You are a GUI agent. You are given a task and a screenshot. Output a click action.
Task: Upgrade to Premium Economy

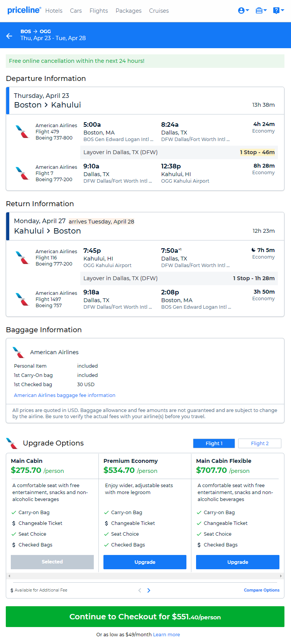[x=145, y=562]
